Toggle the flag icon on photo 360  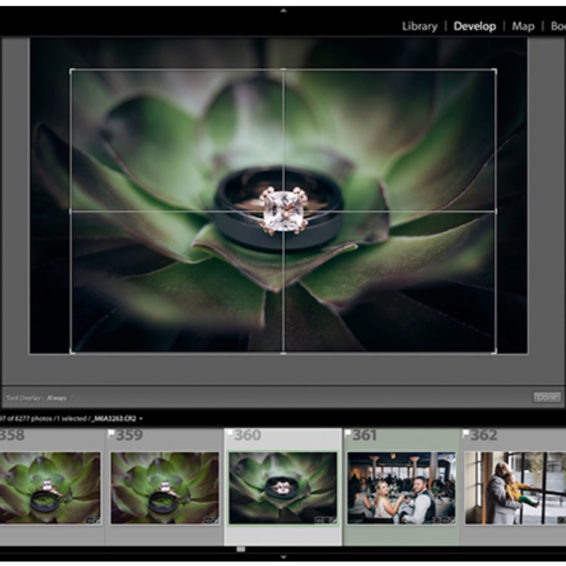(x=230, y=433)
